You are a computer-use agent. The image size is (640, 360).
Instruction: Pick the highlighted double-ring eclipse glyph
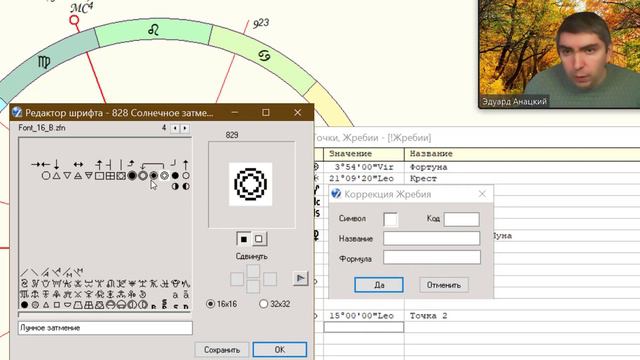click(x=164, y=176)
